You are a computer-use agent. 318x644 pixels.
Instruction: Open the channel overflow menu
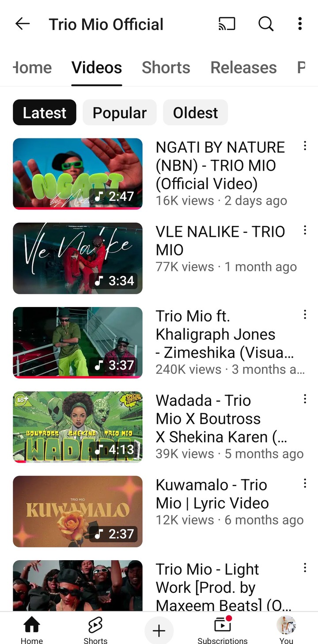(300, 24)
